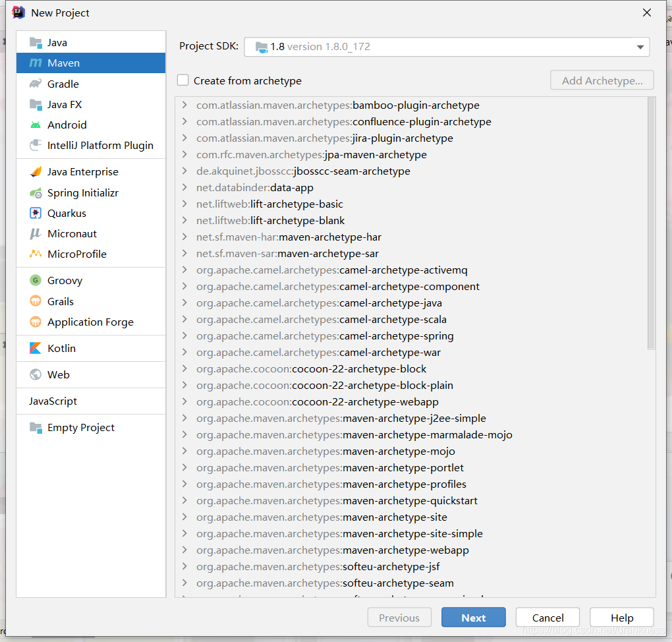This screenshot has width=672, height=642.
Task: Select camel-archetype-spring row
Action: tap(411, 336)
